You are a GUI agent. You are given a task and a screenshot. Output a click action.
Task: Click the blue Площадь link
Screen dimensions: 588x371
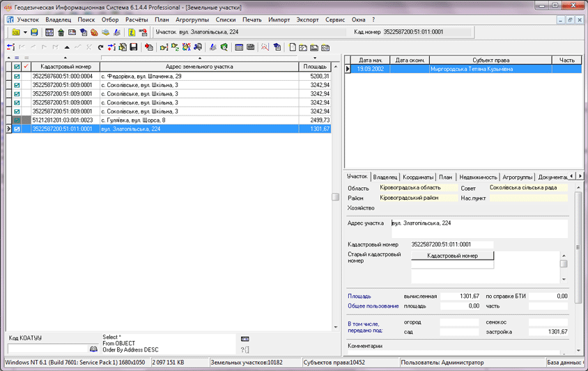tap(359, 296)
